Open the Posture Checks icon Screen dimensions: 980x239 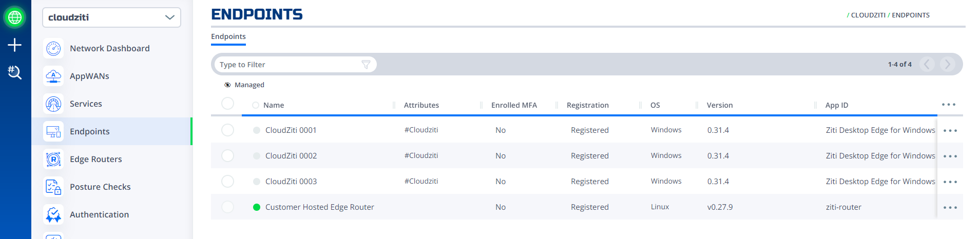(53, 187)
